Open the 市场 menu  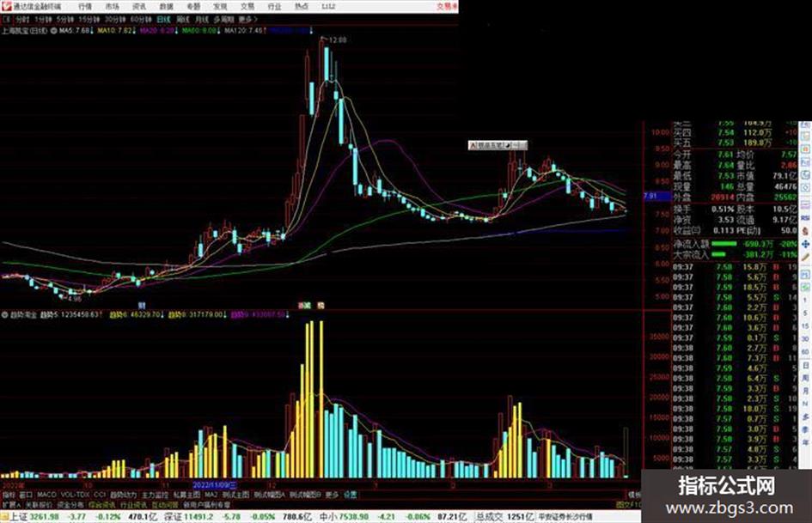(x=112, y=6)
